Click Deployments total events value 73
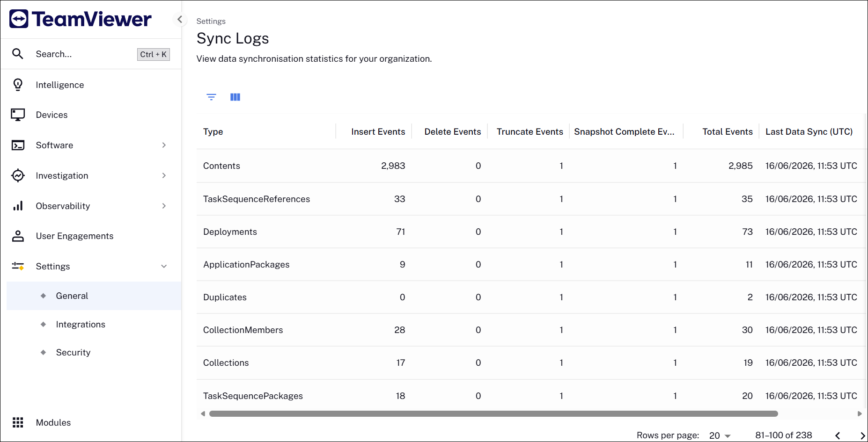 pos(748,232)
